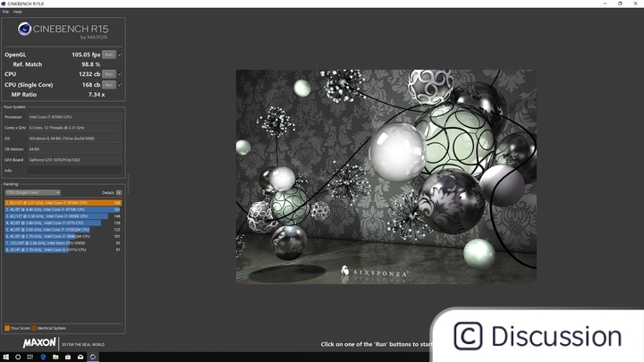This screenshot has width=644, height=362.
Task: Run the CPU benchmark
Action: (108, 74)
